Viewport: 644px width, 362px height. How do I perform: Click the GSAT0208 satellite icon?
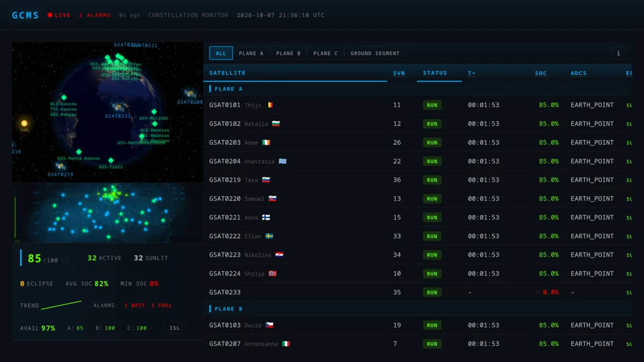coord(189,94)
